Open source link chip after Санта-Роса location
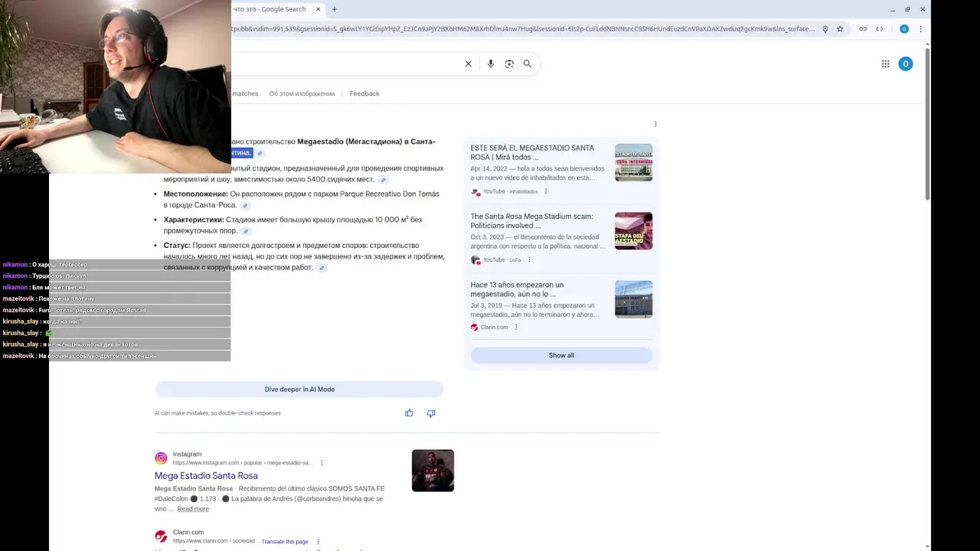Viewport: 980px width, 551px height. 245,206
